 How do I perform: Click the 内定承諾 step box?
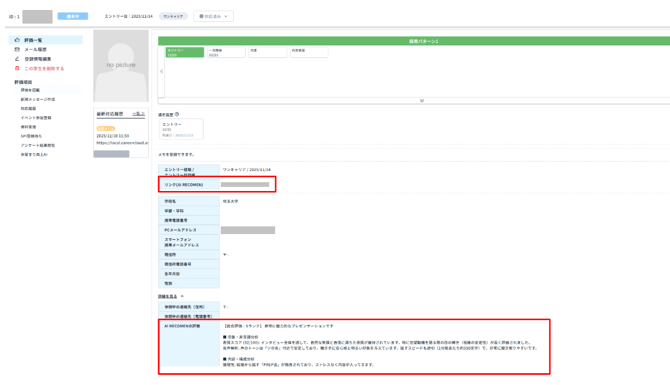click(x=309, y=52)
